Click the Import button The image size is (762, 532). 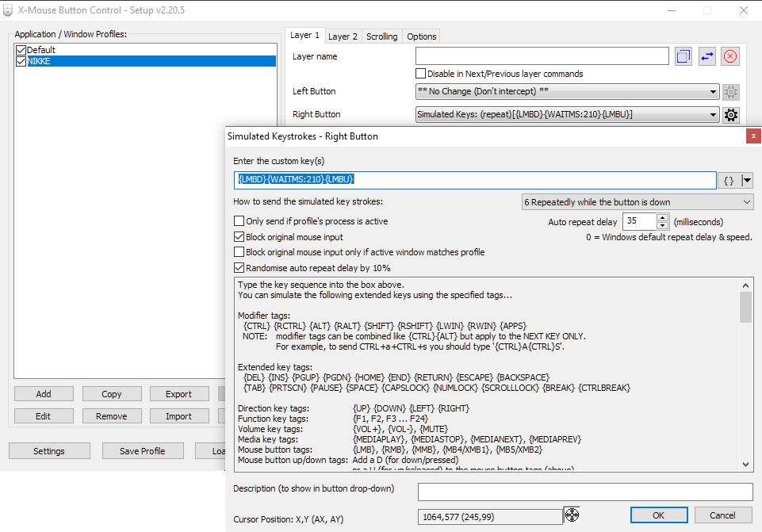click(179, 416)
